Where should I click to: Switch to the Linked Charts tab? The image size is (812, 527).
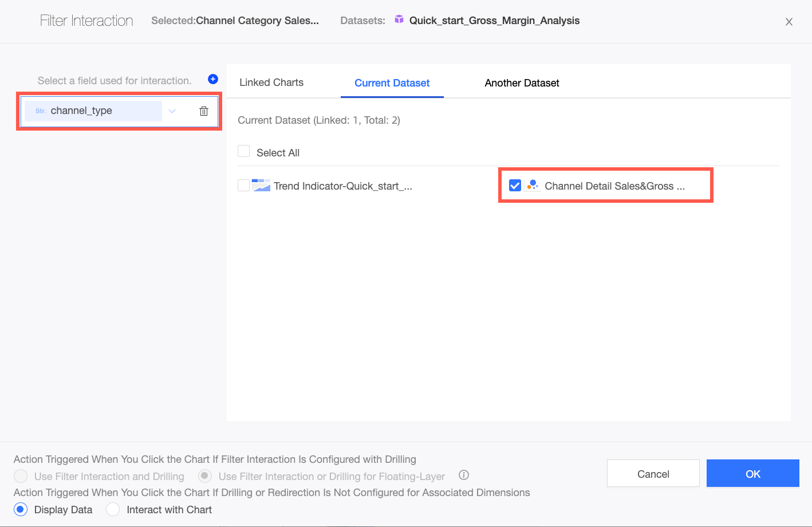[271, 82]
